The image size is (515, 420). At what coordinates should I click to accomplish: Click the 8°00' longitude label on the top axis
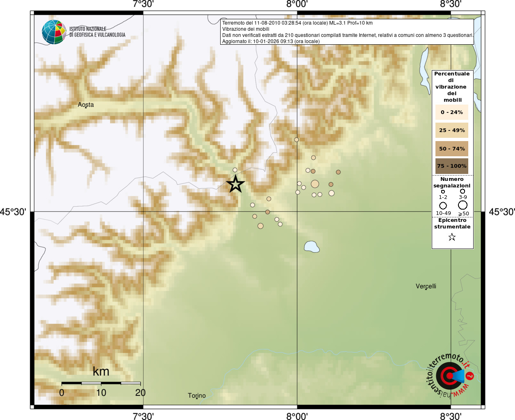(x=297, y=4)
